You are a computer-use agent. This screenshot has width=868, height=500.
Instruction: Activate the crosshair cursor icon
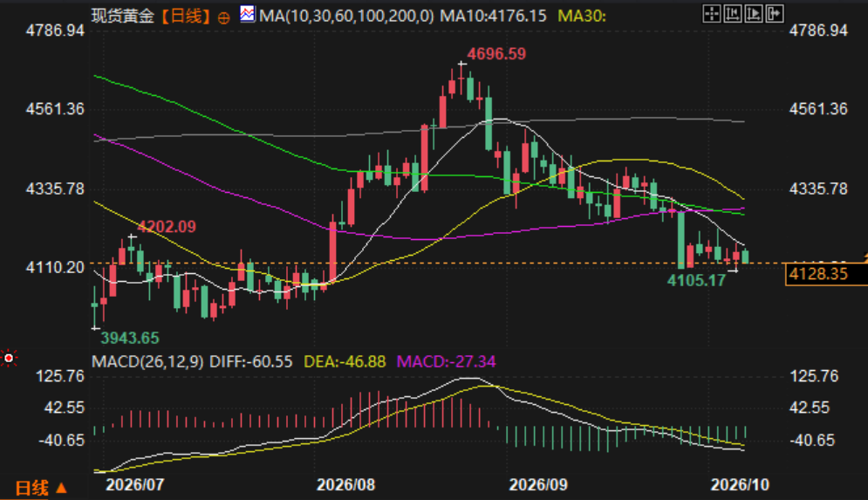(x=711, y=13)
